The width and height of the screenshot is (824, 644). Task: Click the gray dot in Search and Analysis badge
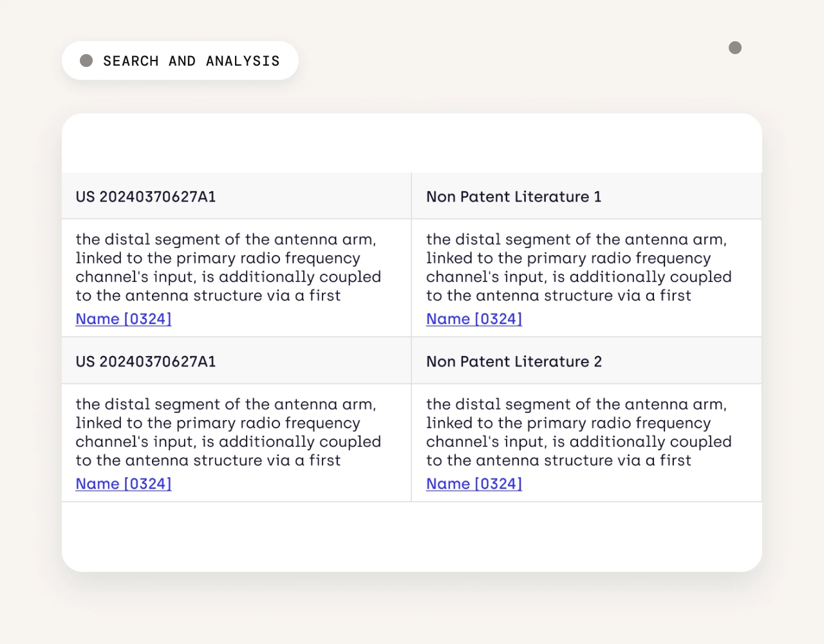pos(86,61)
